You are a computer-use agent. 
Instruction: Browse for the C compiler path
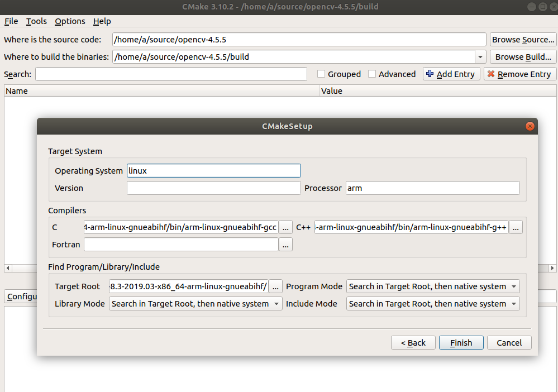click(x=285, y=227)
